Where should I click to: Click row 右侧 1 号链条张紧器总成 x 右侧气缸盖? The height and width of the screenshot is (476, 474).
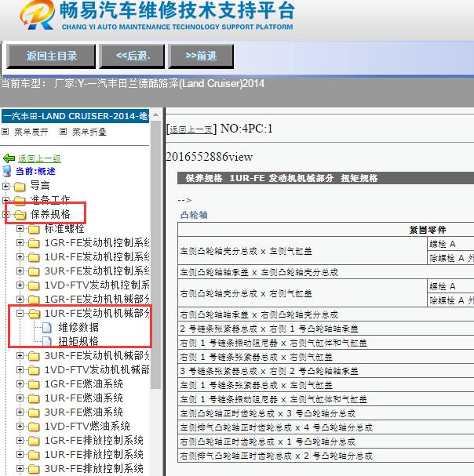pyautogui.click(x=326, y=357)
